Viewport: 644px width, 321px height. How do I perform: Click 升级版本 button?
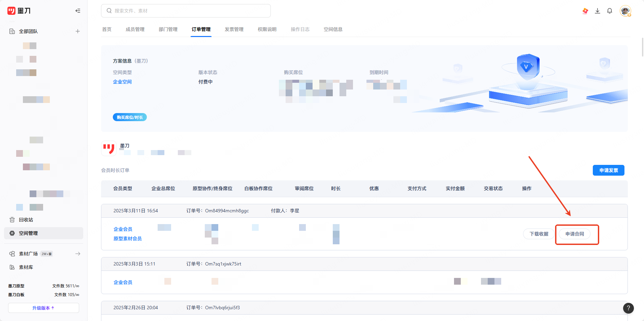point(43,308)
